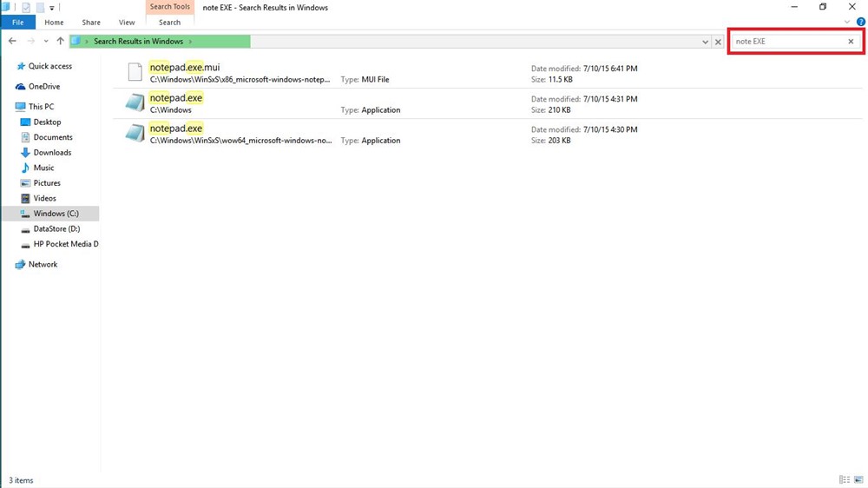Select Network in navigation pane

[43, 264]
